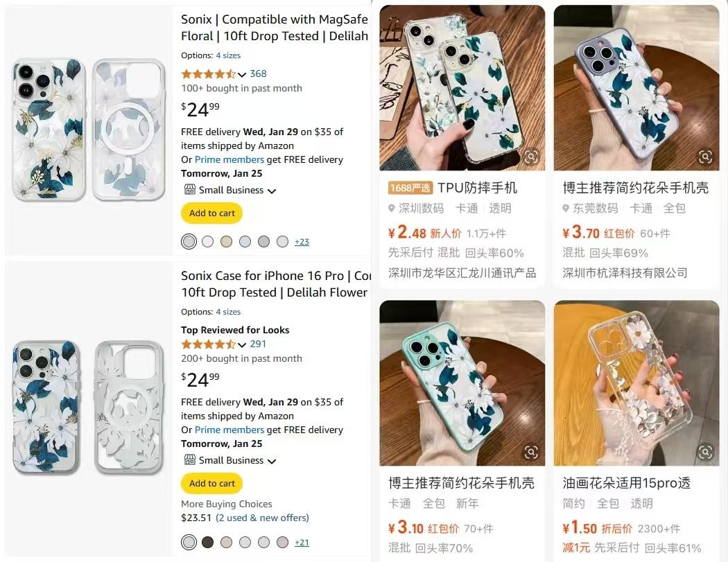Viewport: 728px width, 562px height.
Task: Expand star rating chevron next to 368 reviews
Action: coord(242,74)
